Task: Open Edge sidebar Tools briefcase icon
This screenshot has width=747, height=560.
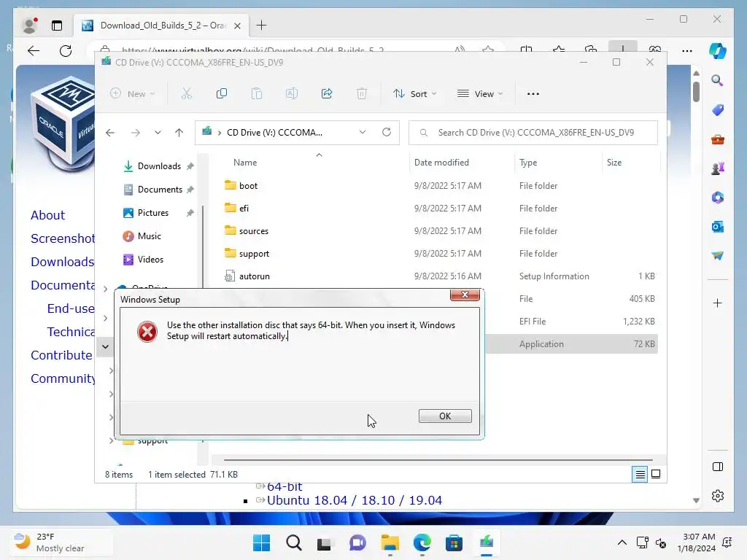Action: (718, 139)
